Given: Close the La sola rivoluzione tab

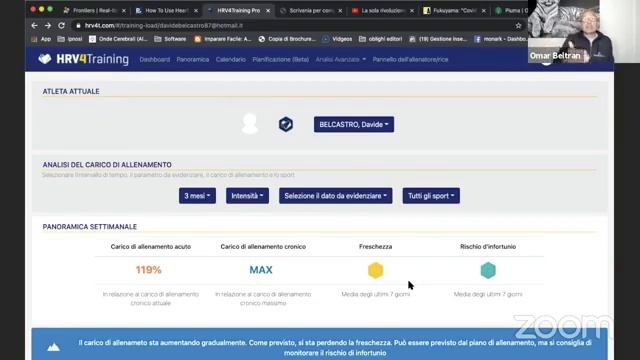Looking at the screenshot, I should click(412, 11).
